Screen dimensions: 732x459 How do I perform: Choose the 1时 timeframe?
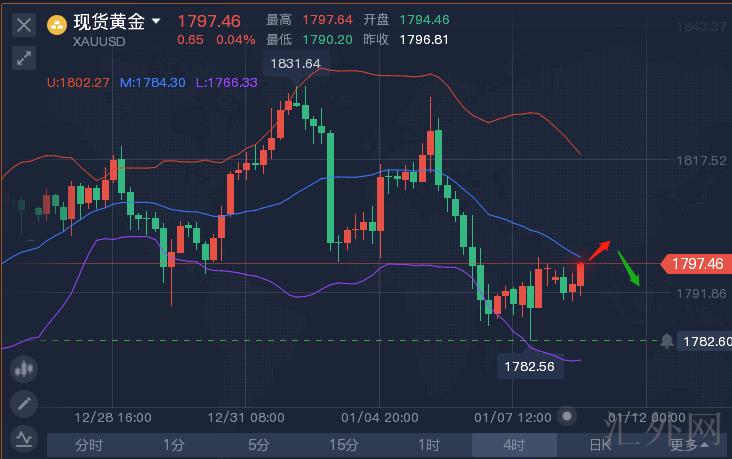pos(429,445)
